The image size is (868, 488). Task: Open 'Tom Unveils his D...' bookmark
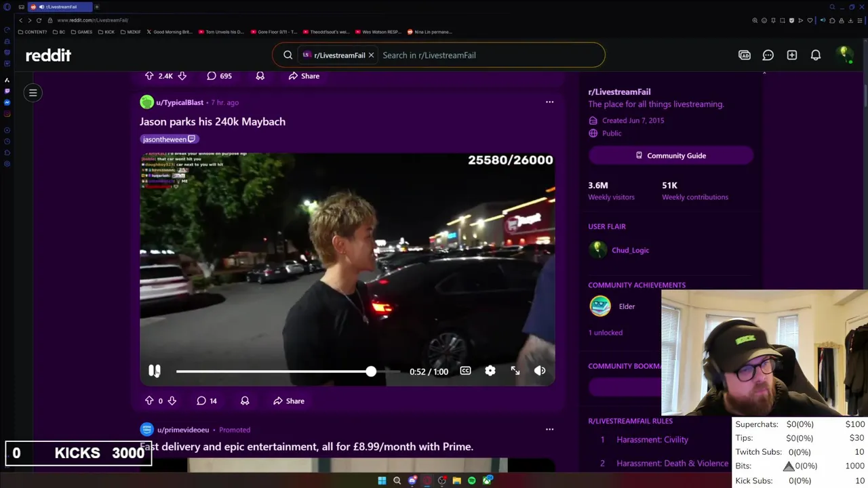click(x=221, y=32)
